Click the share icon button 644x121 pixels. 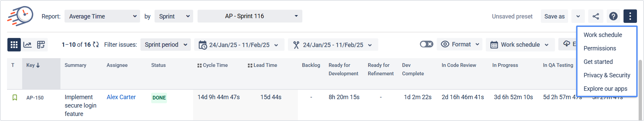[595, 16]
